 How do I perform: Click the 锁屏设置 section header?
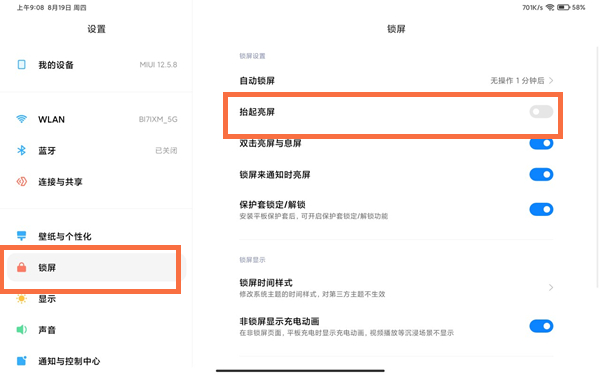[x=252, y=56]
